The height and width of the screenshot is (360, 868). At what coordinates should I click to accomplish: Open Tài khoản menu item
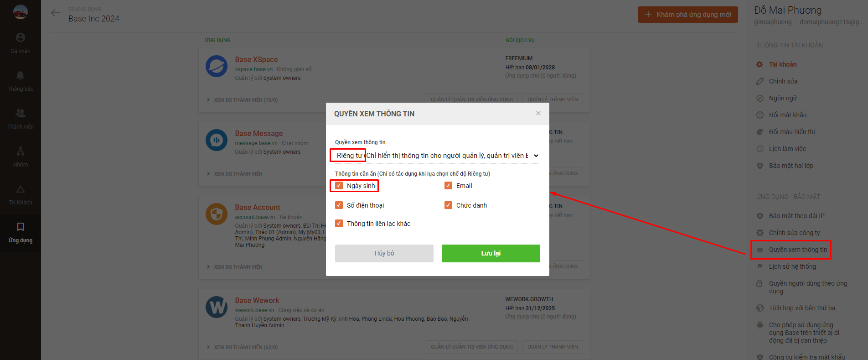click(x=783, y=64)
